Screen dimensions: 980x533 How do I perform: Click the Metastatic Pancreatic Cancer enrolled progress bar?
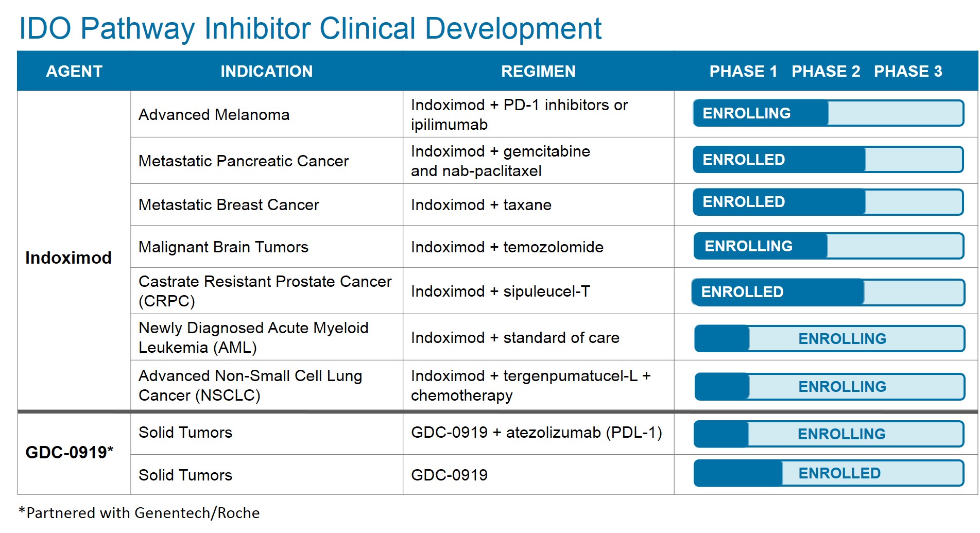coord(828,160)
